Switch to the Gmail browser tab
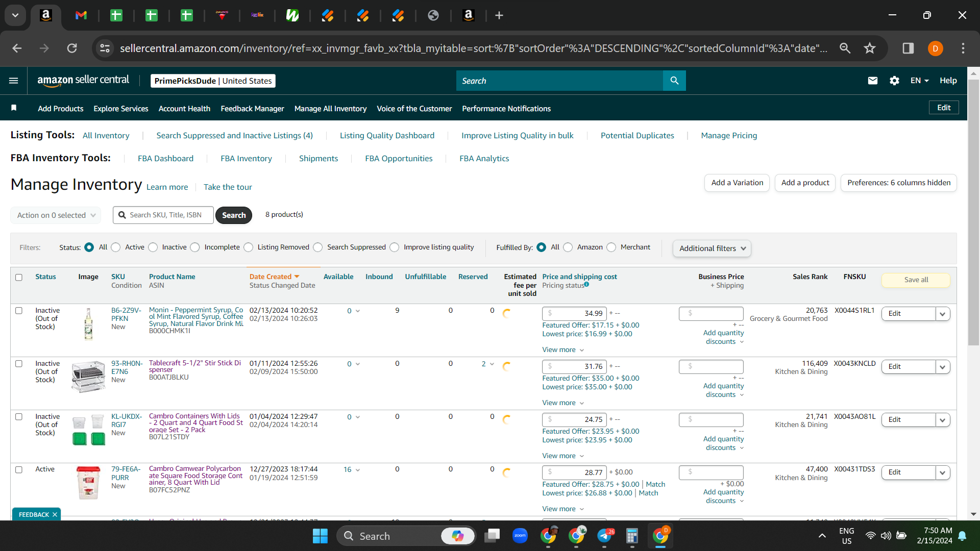The image size is (980, 551). pyautogui.click(x=81, y=15)
